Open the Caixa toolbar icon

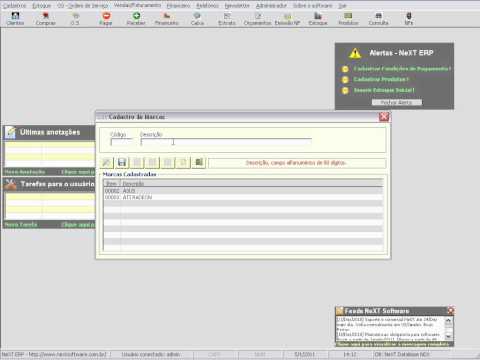click(197, 19)
